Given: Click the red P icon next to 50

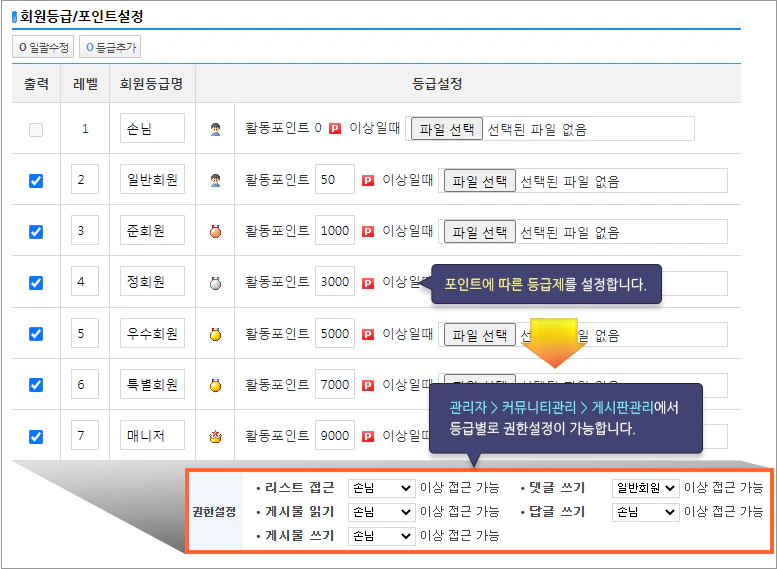Looking at the screenshot, I should coord(368,180).
